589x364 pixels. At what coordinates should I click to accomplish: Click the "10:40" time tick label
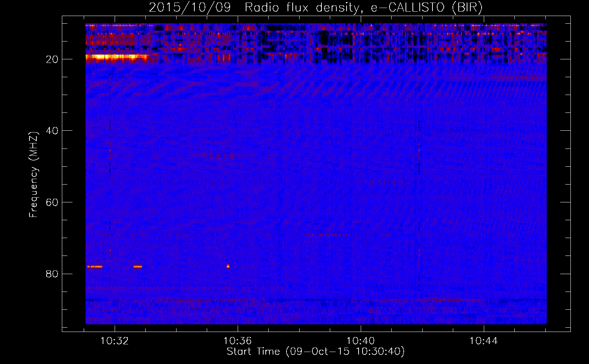(361, 341)
